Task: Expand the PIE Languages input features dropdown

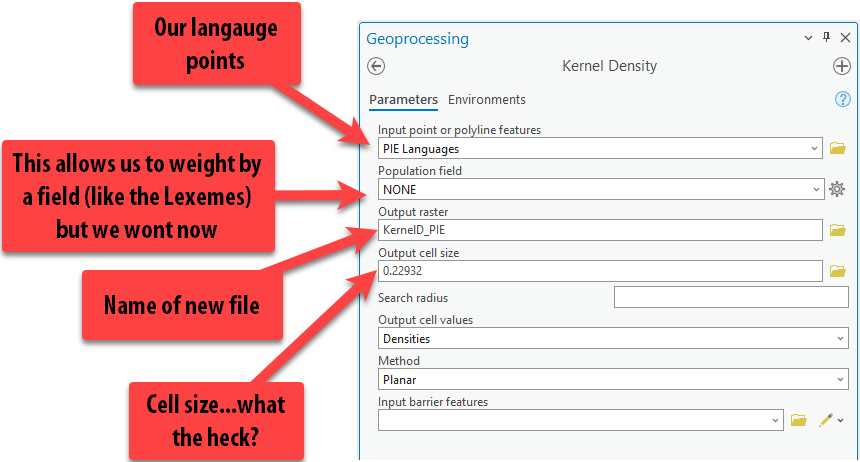Action: coord(815,149)
